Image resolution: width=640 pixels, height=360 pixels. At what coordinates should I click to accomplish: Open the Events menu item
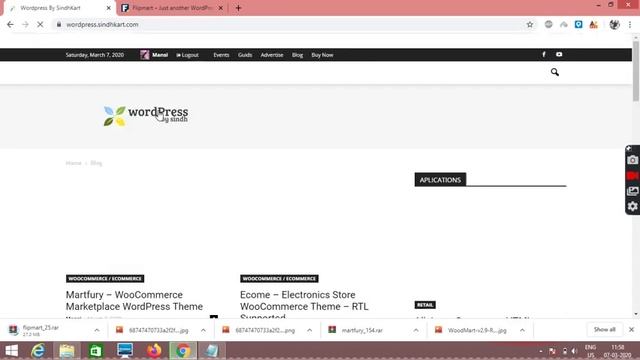221,55
